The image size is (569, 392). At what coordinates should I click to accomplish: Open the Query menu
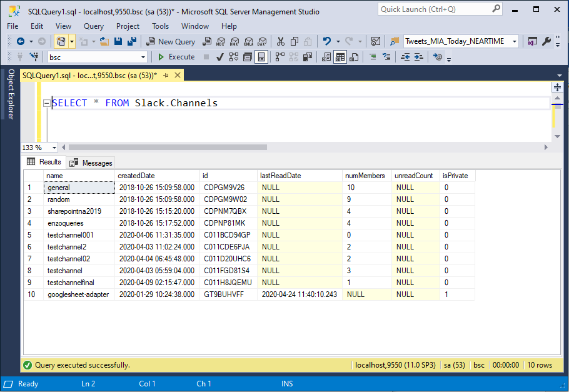(x=94, y=26)
